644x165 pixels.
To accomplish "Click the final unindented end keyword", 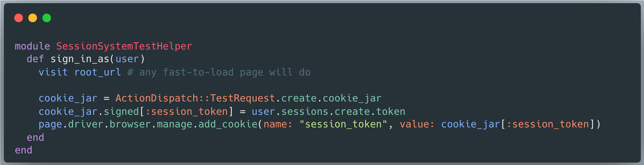I will (24, 150).
